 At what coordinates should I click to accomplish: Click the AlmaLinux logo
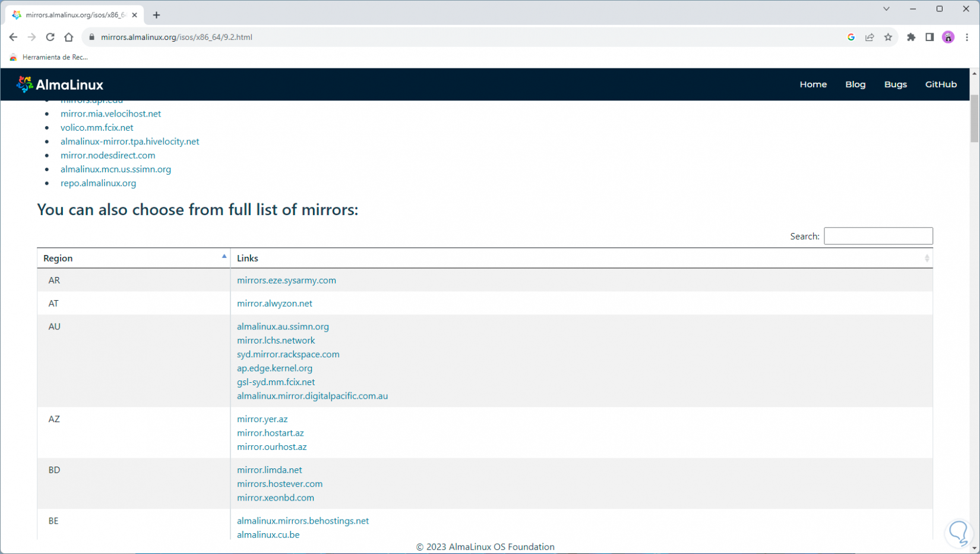(60, 84)
